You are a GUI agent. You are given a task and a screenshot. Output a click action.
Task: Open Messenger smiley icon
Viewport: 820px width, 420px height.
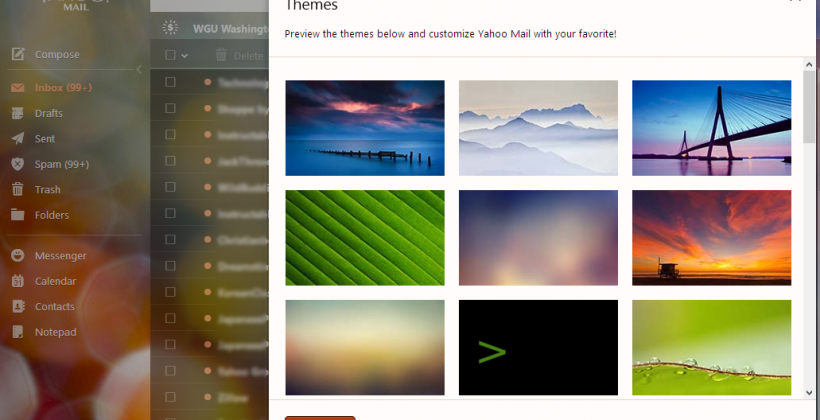pyautogui.click(x=18, y=256)
